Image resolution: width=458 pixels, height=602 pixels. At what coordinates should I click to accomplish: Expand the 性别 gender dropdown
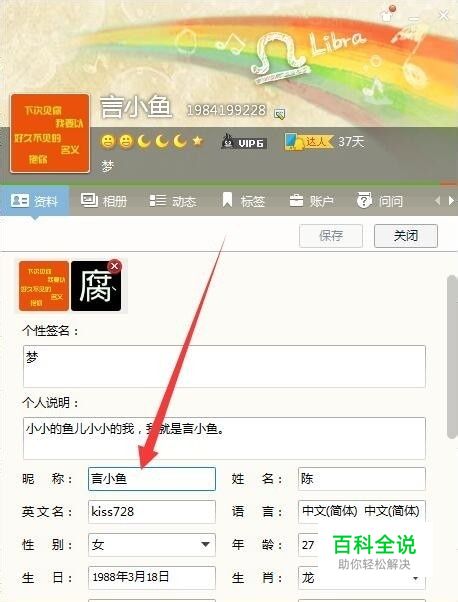click(205, 544)
